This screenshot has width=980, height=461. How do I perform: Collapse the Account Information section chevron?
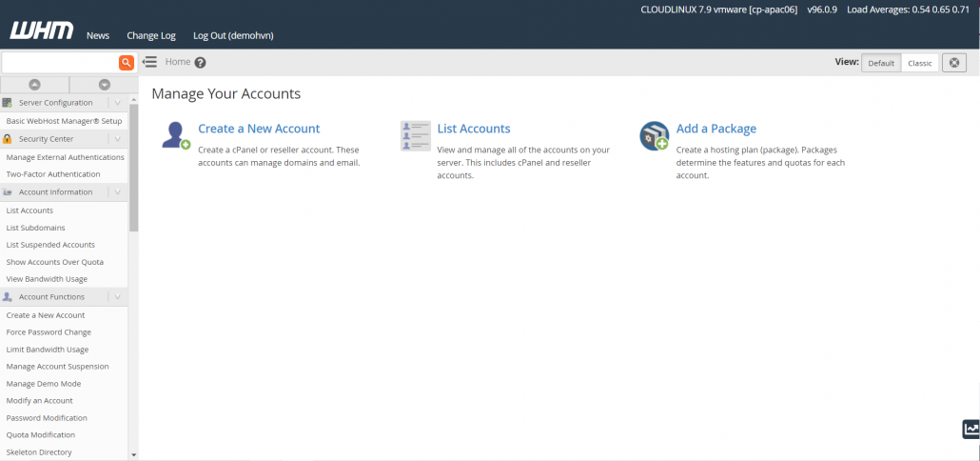[117, 192]
